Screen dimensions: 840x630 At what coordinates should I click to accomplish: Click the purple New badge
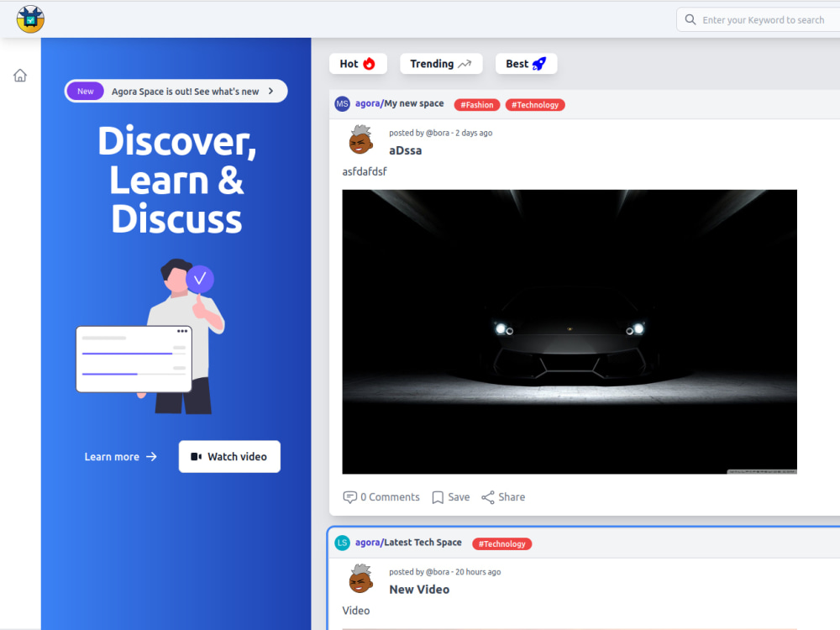(x=85, y=91)
